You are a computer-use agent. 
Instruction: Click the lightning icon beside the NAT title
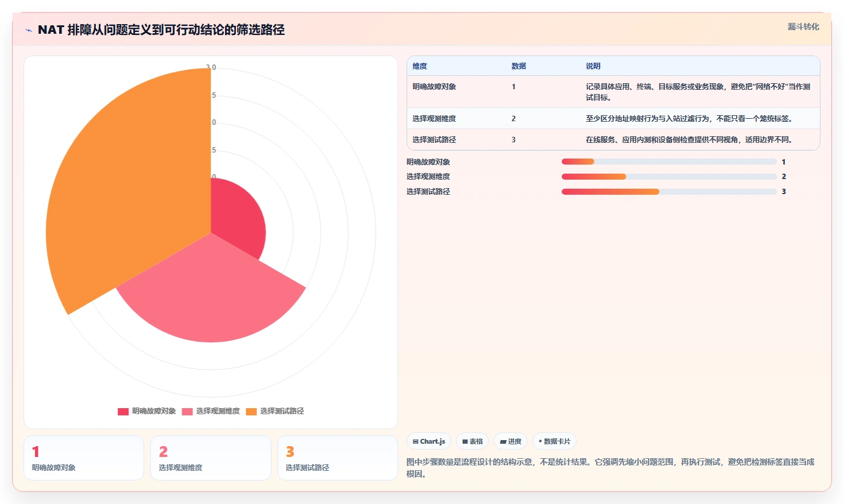coord(29,30)
